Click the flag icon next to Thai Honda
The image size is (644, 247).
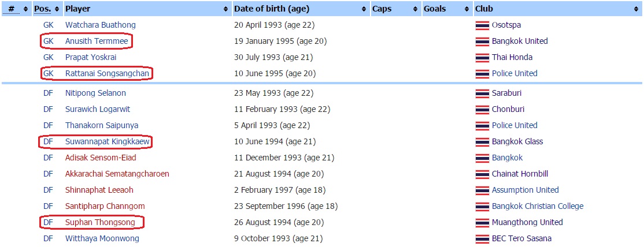(482, 58)
